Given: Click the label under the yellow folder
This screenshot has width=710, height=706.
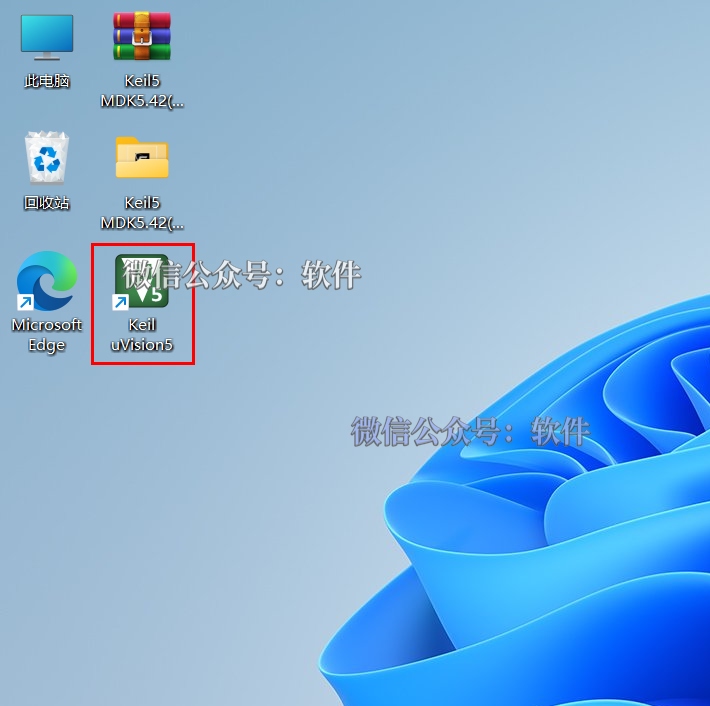Looking at the screenshot, I should [x=142, y=213].
